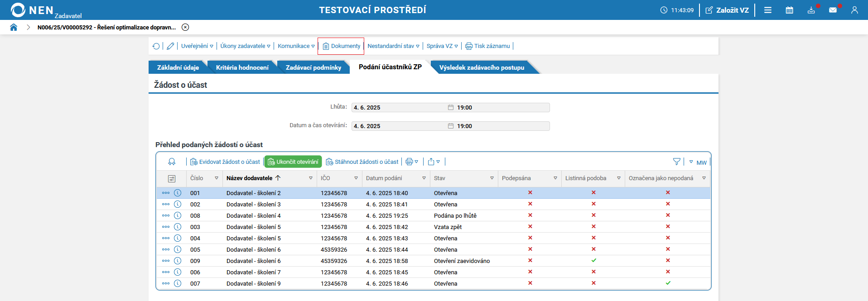Click Datum a čas otevírání field
868x301 pixels.
(x=451, y=126)
